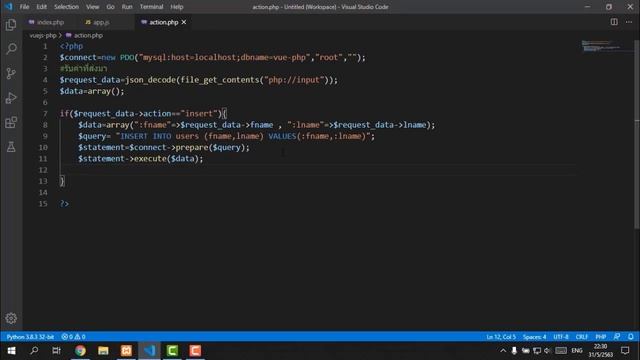The height and width of the screenshot is (360, 640).
Task: Open the editor More Actions ellipsis
Action: pos(629,22)
